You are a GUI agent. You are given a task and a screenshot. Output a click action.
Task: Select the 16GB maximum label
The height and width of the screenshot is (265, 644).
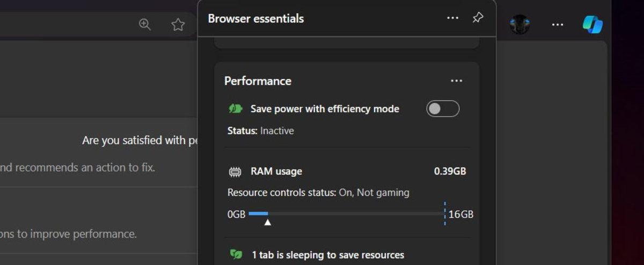click(461, 214)
